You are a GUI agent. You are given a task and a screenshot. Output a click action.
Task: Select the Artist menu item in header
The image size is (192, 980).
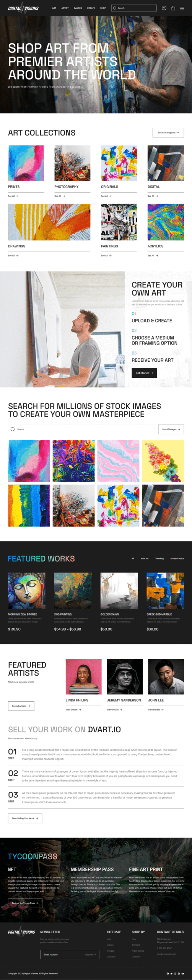point(65,8)
